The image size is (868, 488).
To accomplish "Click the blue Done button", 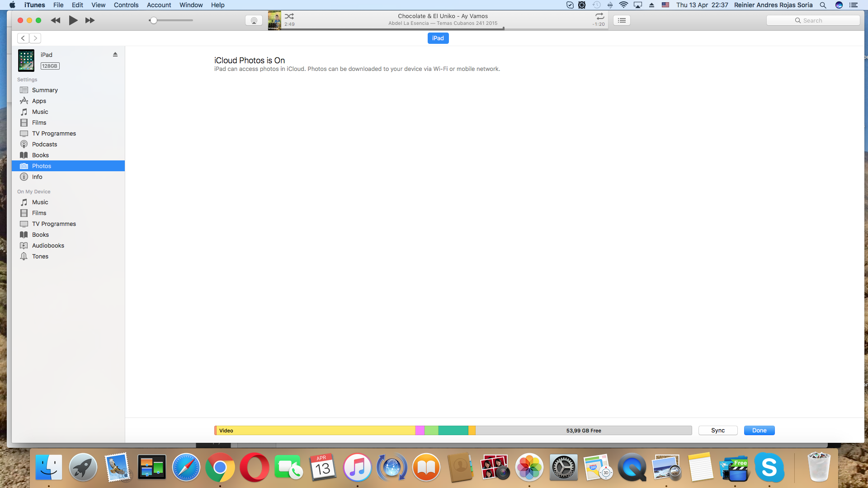I will tap(759, 430).
